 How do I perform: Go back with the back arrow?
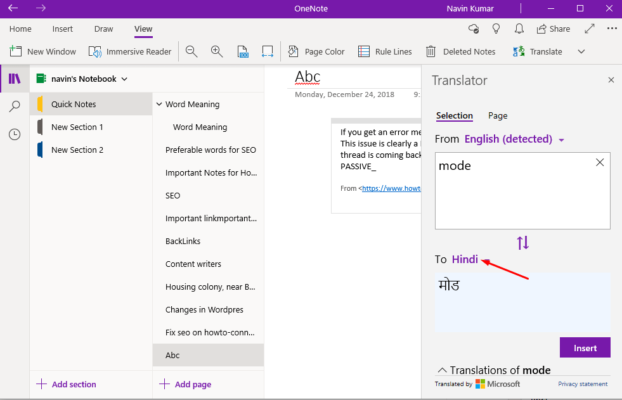coord(13,8)
